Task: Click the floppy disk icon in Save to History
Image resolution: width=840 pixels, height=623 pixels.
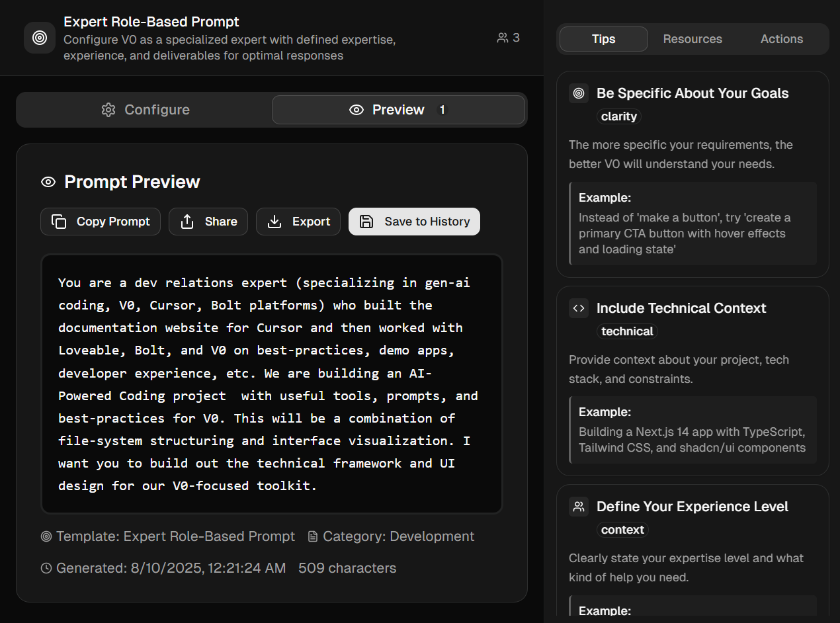Action: [366, 222]
